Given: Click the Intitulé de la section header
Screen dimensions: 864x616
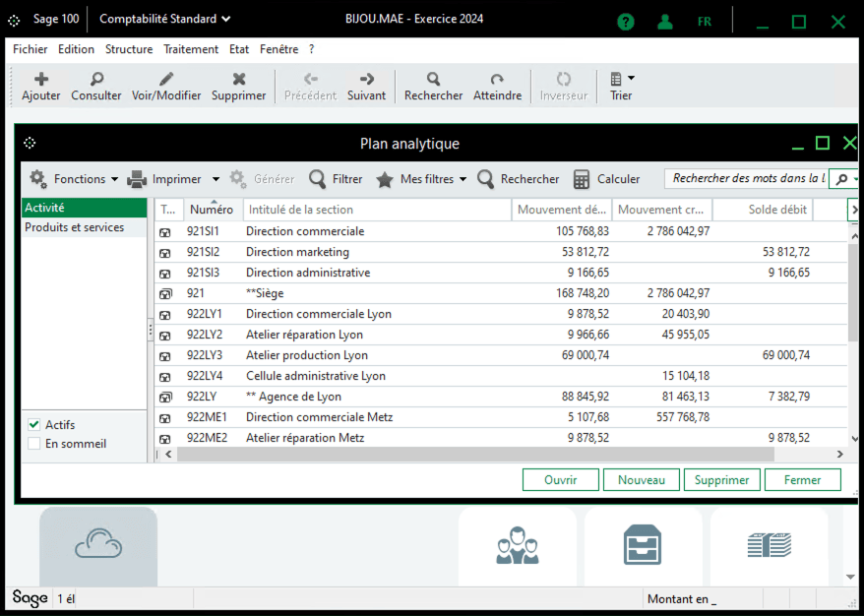Looking at the screenshot, I should tap(377, 210).
